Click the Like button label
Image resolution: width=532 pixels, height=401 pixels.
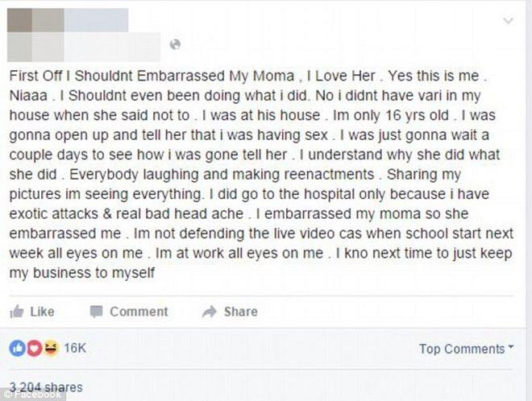click(x=42, y=312)
